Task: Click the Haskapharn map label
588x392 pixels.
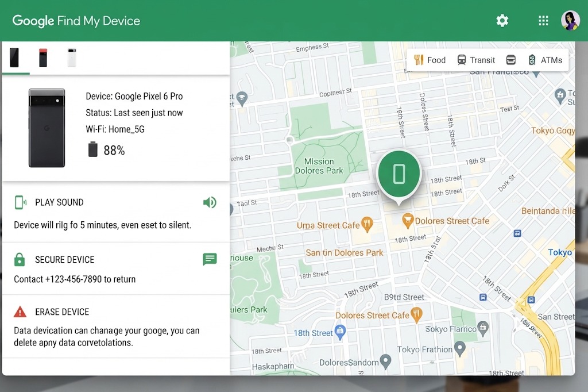Action: 273,366
